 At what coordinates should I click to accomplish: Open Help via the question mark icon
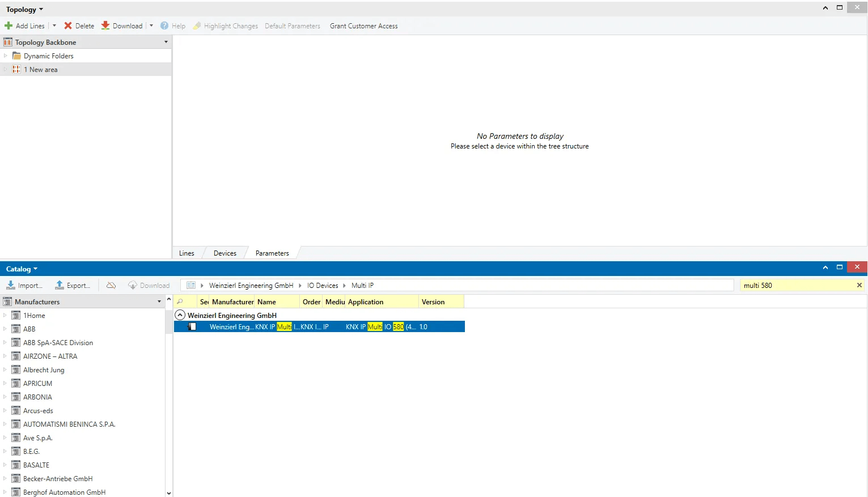pyautogui.click(x=164, y=26)
